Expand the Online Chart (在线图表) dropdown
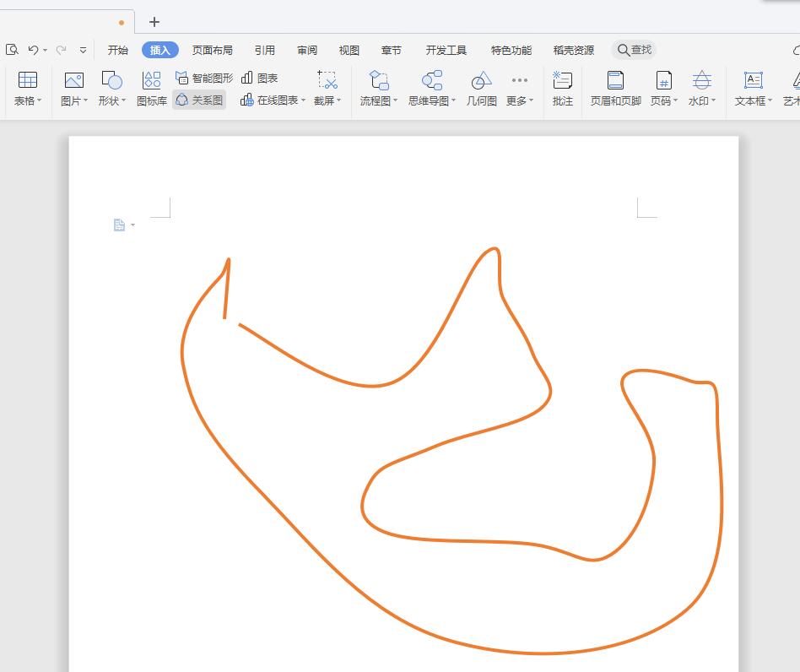Screen dimensions: 800x672 303,100
